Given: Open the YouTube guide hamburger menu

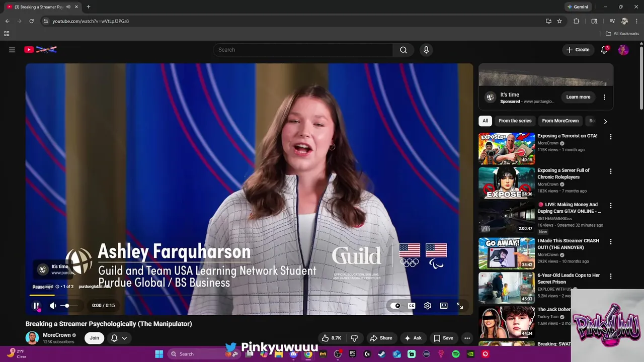Looking at the screenshot, I should pyautogui.click(x=12, y=50).
